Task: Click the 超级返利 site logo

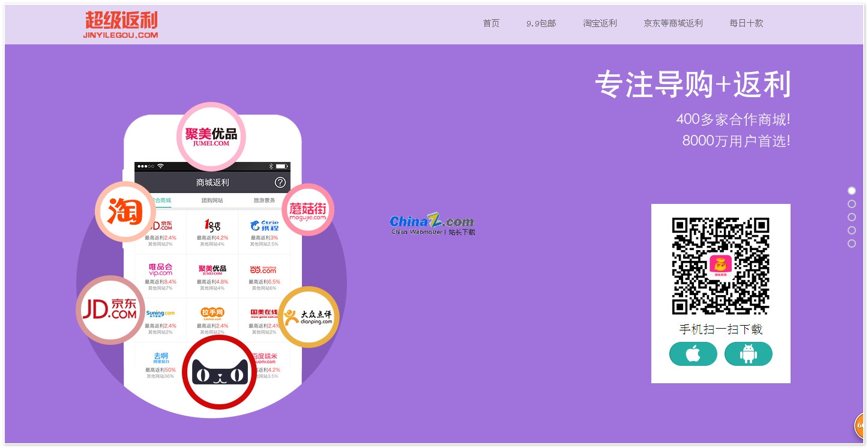Action: (x=121, y=25)
